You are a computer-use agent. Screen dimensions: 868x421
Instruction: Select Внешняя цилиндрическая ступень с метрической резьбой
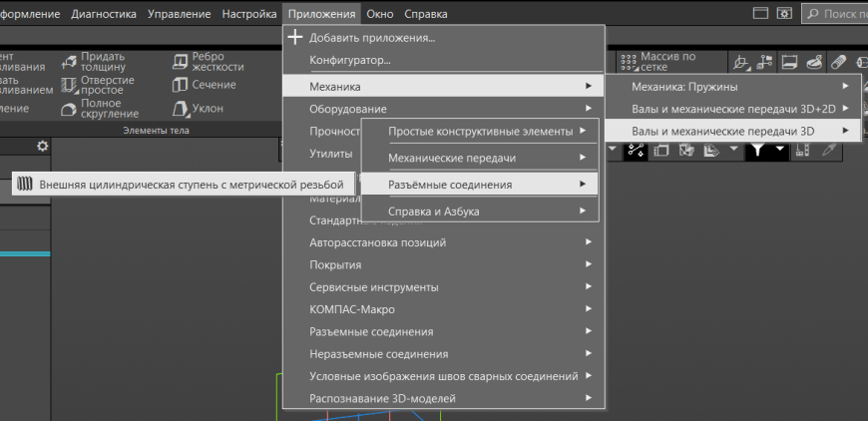tap(184, 185)
